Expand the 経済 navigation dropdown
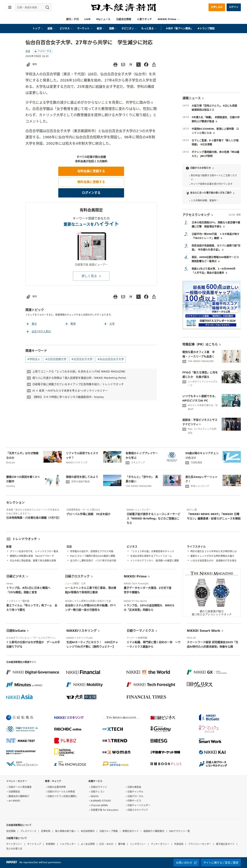 (100, 28)
